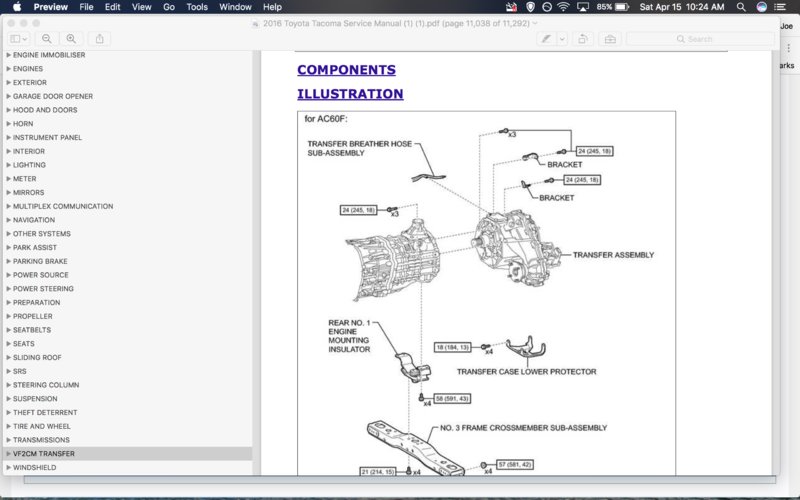Image resolution: width=800 pixels, height=500 pixels.
Task: Select SRS in the outline
Action: (19, 371)
